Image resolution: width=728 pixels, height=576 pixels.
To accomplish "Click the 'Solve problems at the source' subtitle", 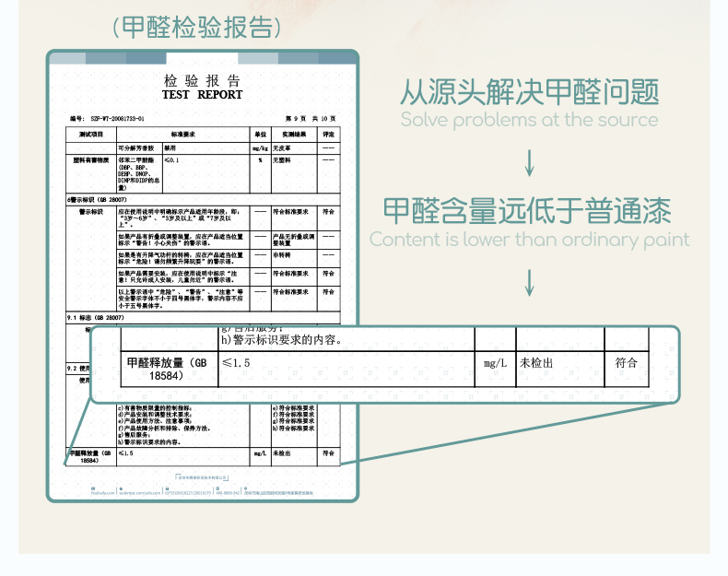I will point(529,120).
